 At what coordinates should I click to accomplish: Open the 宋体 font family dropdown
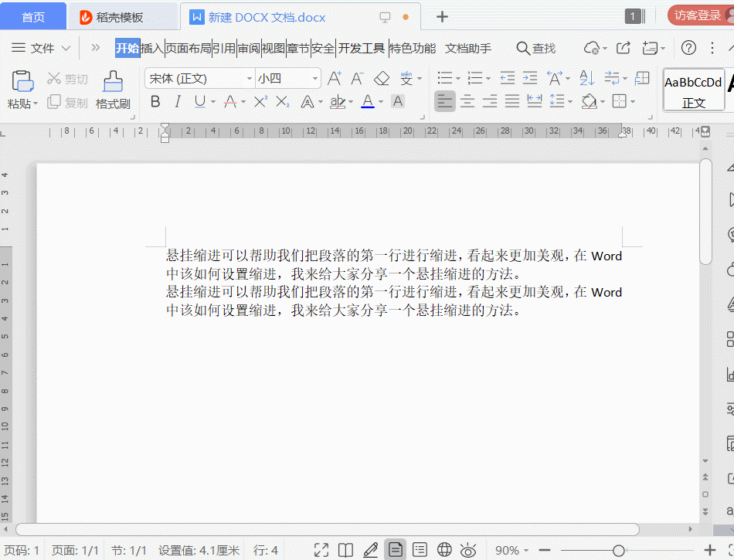pyautogui.click(x=247, y=78)
